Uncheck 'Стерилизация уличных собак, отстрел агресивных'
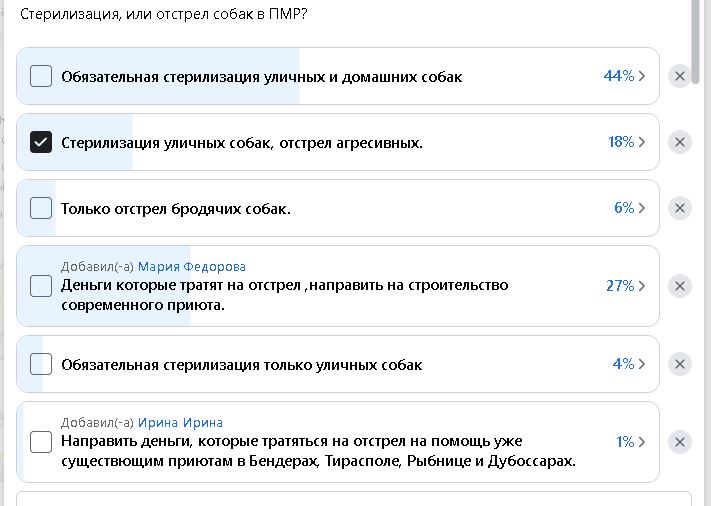Image resolution: width=711 pixels, height=506 pixels. coord(41,142)
